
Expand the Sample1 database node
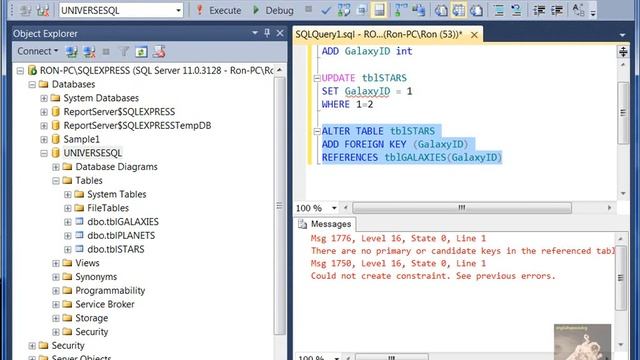[44, 139]
